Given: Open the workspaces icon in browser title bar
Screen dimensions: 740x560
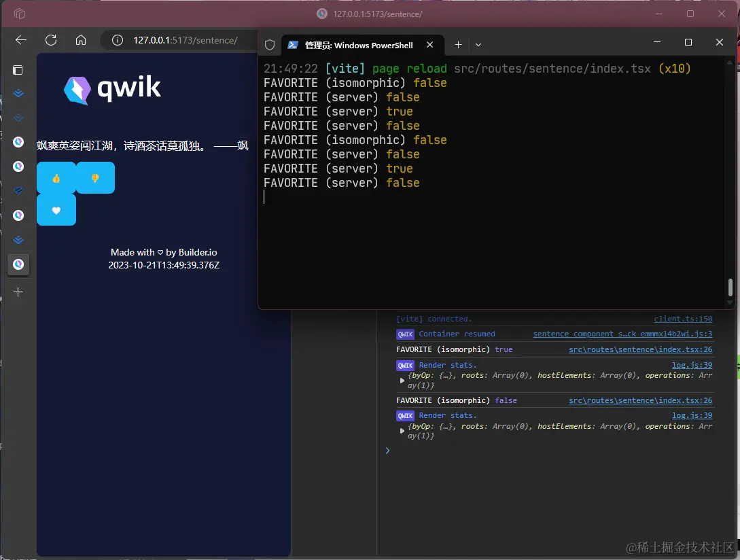Looking at the screenshot, I should pos(20,14).
